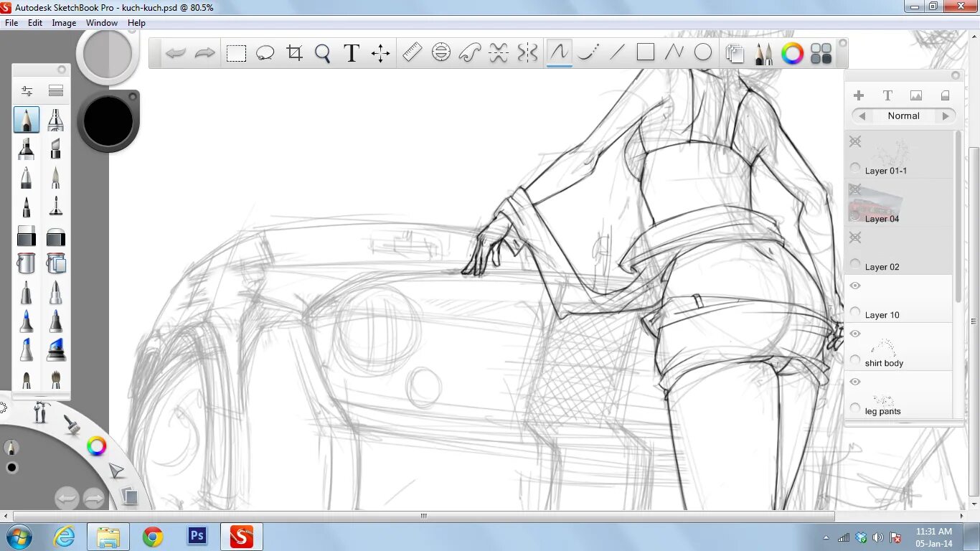Open the Color Editor wheel in toolbar

tap(793, 54)
